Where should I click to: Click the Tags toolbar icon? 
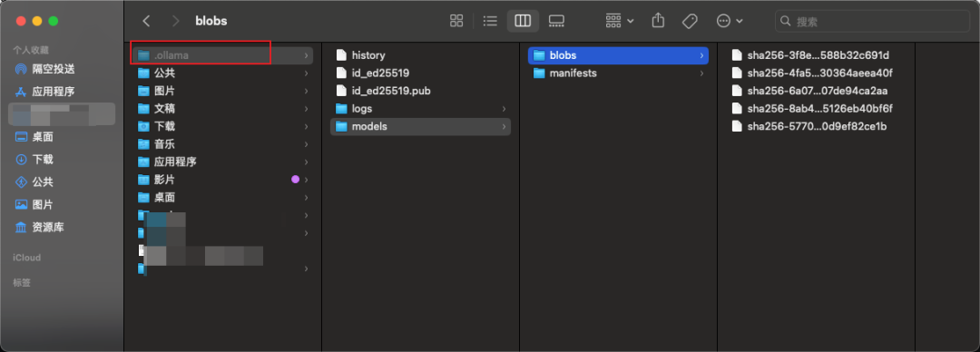690,21
